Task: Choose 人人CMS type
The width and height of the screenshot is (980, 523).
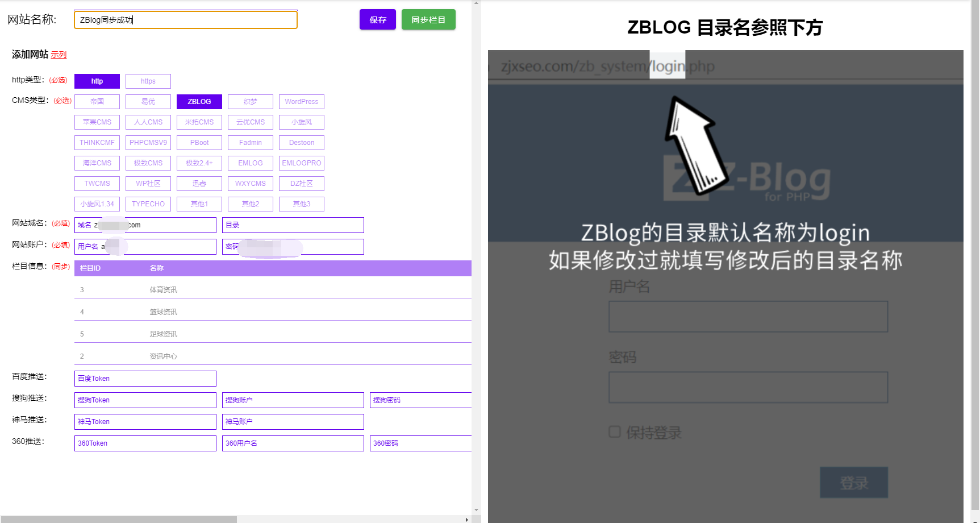Action: tap(148, 122)
